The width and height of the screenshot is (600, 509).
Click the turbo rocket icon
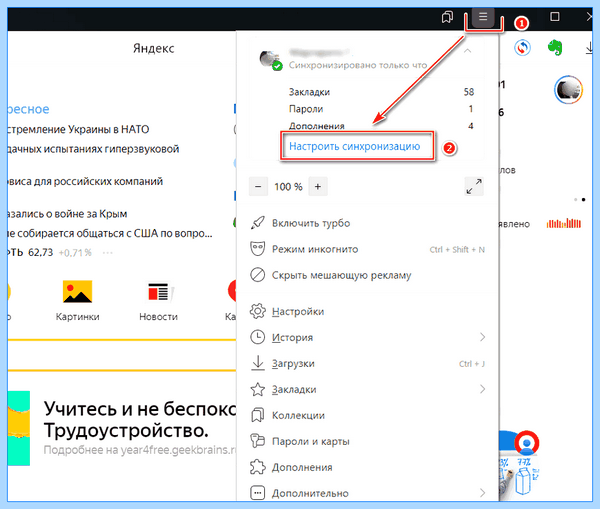(258, 223)
